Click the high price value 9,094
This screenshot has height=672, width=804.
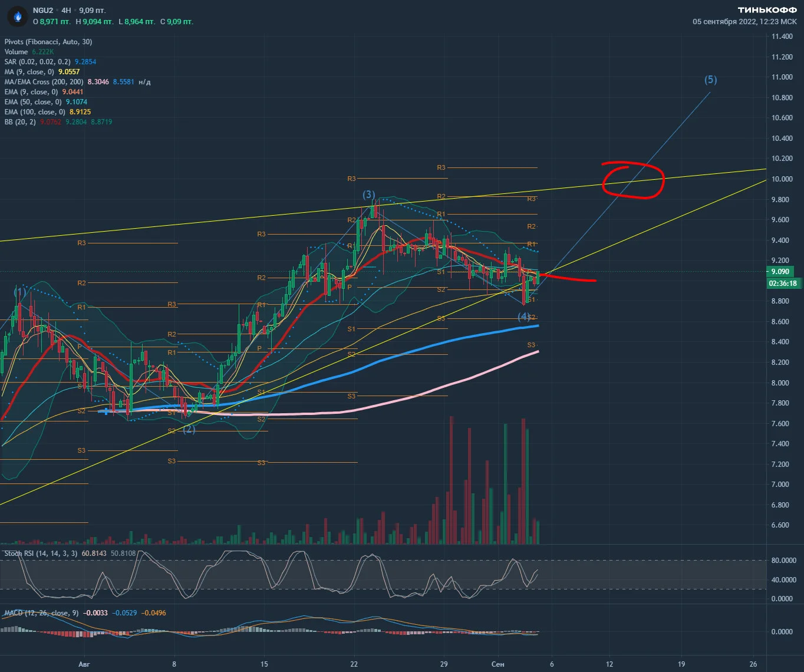click(97, 22)
